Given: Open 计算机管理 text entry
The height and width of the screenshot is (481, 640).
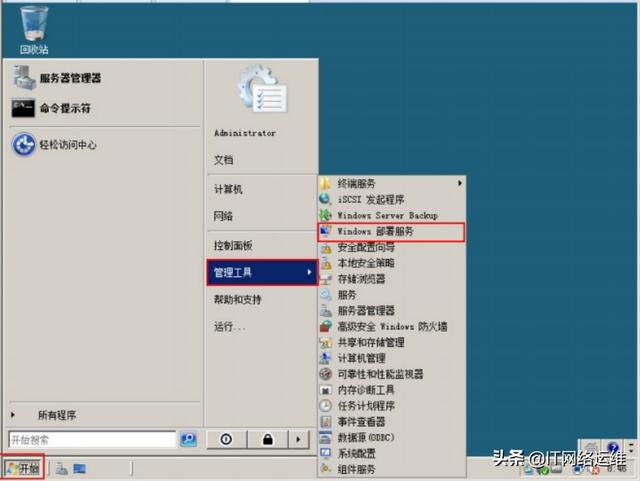Looking at the screenshot, I should coord(362,358).
